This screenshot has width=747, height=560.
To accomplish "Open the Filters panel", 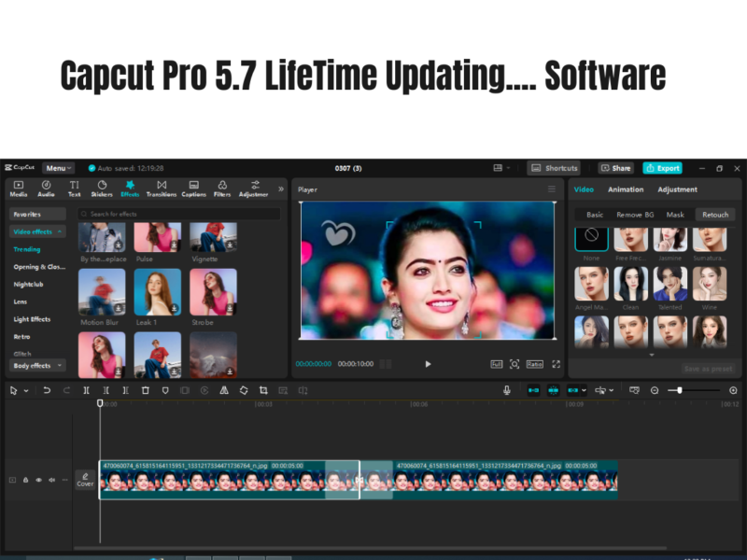I will click(222, 189).
